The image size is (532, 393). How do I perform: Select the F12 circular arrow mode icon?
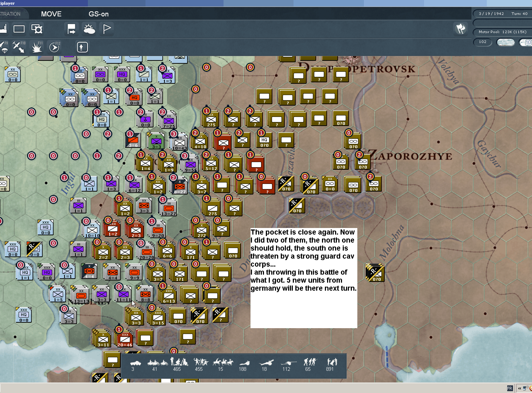54,47
